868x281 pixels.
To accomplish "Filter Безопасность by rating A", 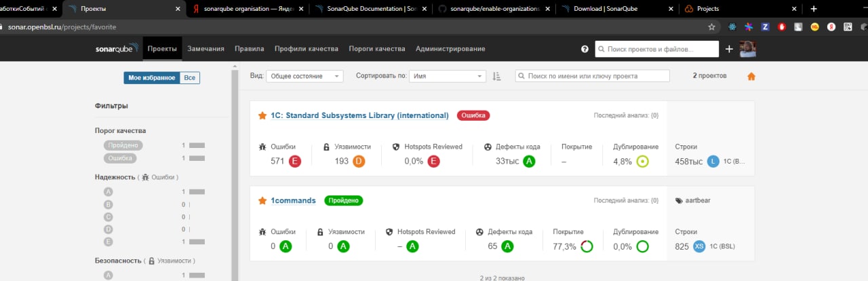I will point(108,276).
